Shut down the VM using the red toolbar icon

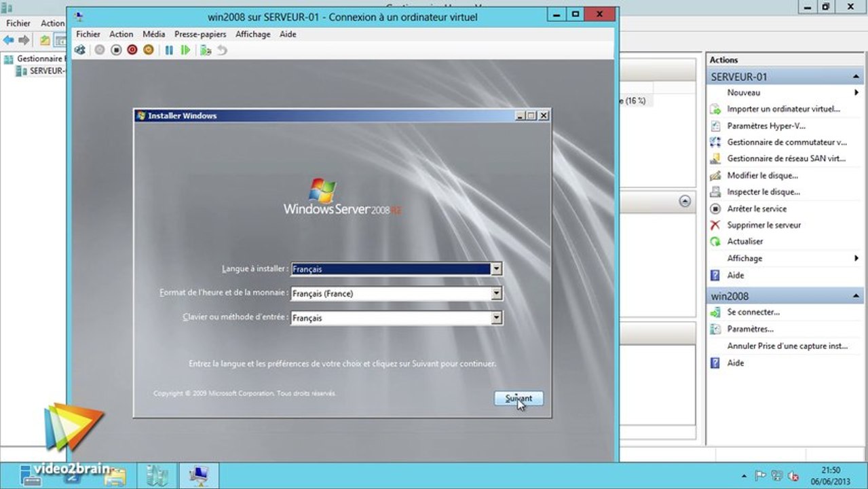pos(132,50)
